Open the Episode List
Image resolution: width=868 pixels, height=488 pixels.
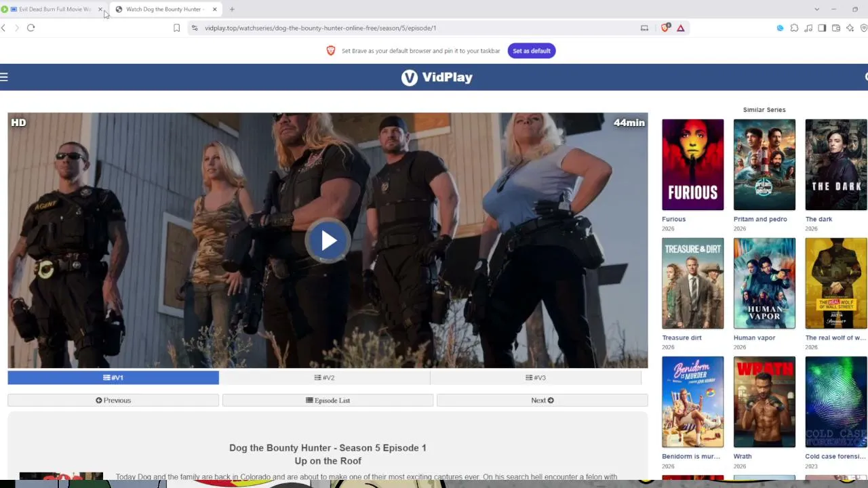pos(328,401)
